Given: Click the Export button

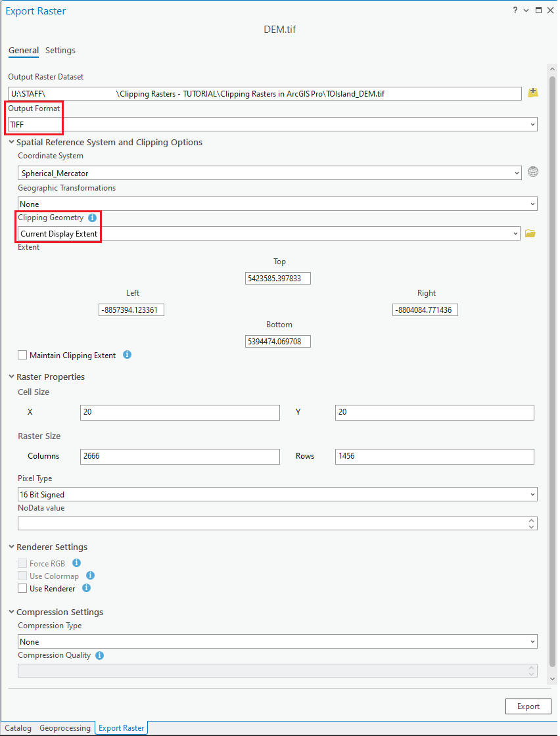Looking at the screenshot, I should point(528,706).
